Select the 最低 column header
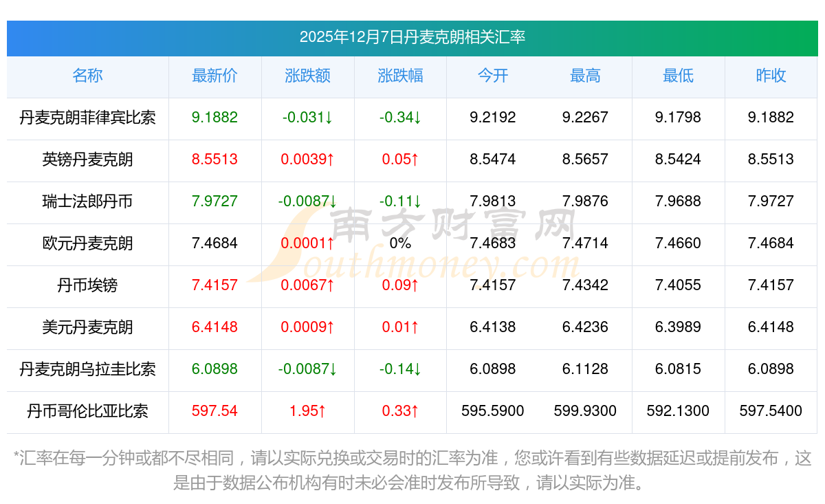The width and height of the screenshot is (825, 504). click(678, 76)
